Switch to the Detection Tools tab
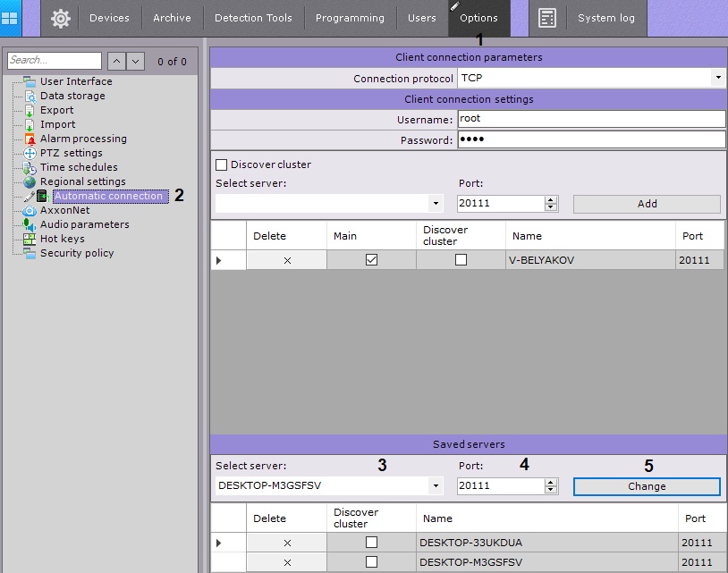This screenshot has height=573, width=728. point(253,18)
